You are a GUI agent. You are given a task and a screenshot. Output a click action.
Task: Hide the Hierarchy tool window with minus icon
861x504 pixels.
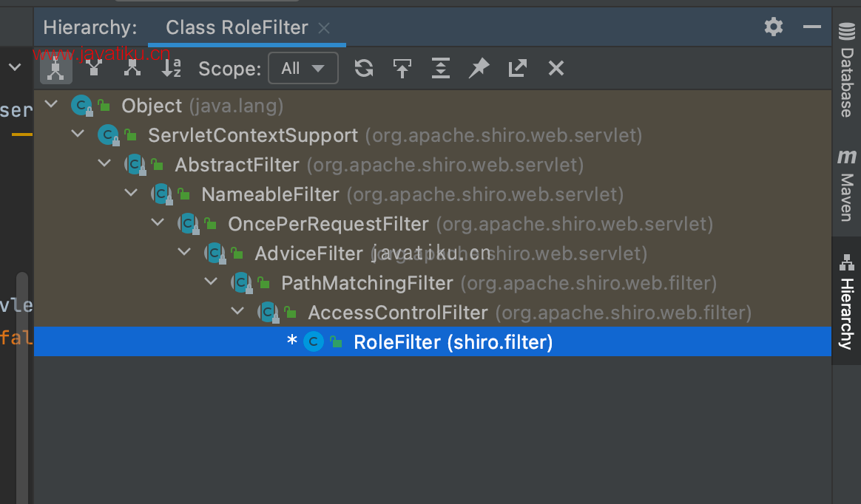click(x=812, y=27)
